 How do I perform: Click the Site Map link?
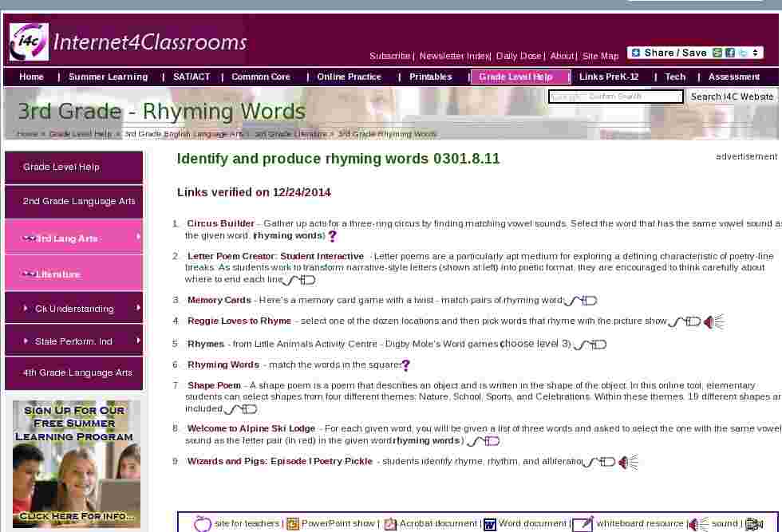point(600,57)
